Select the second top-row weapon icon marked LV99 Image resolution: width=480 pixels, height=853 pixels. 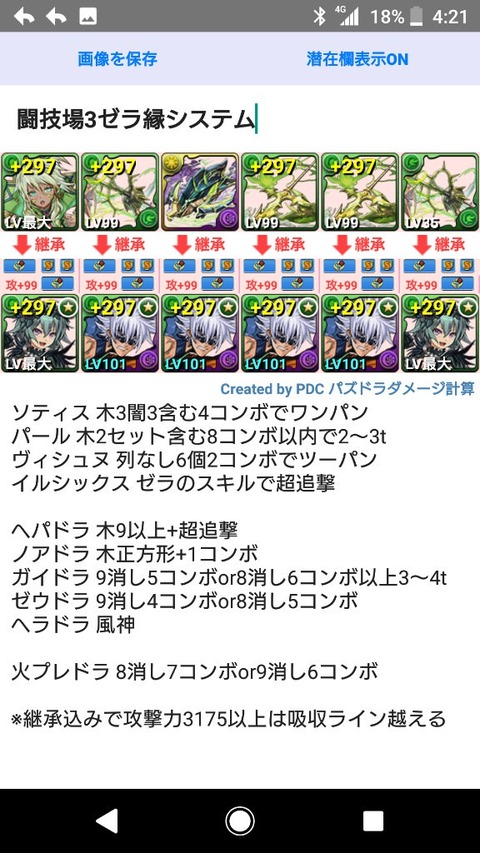tap(120, 192)
